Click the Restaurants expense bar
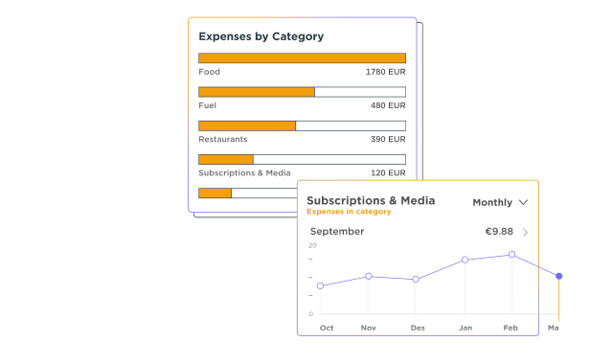The height and width of the screenshot is (364, 590). (x=302, y=125)
